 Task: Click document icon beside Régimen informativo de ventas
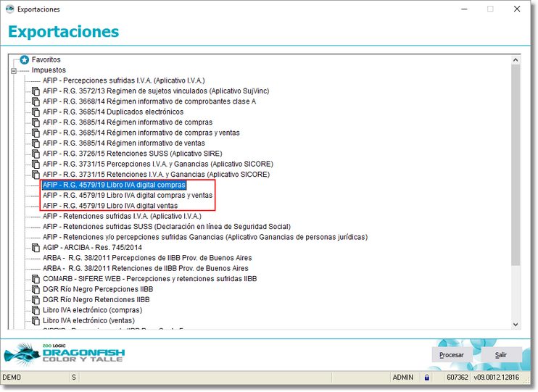36,143
